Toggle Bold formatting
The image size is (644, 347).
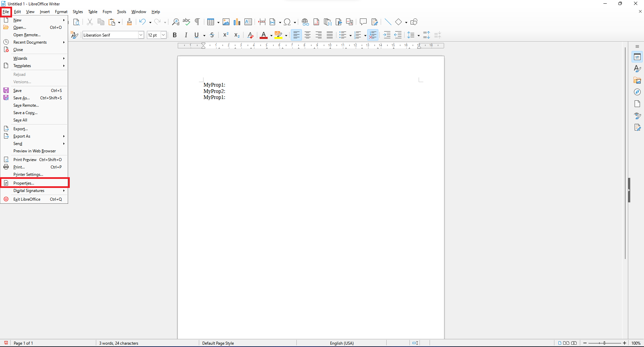pyautogui.click(x=175, y=35)
